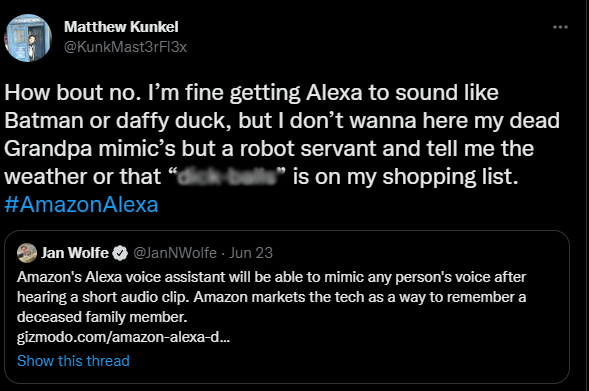
Task: Click the @JanNWolfe handle
Action: tap(175, 253)
